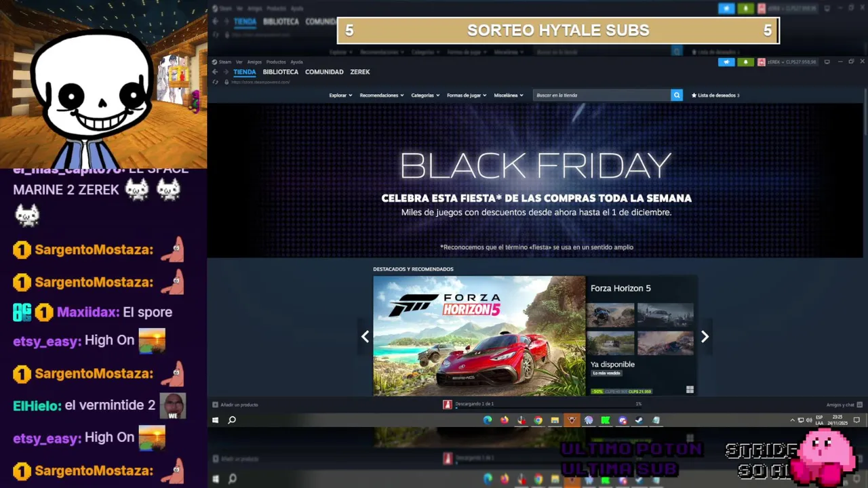Click the red game icon in downloads bar
This screenshot has width=868, height=488.
click(447, 404)
